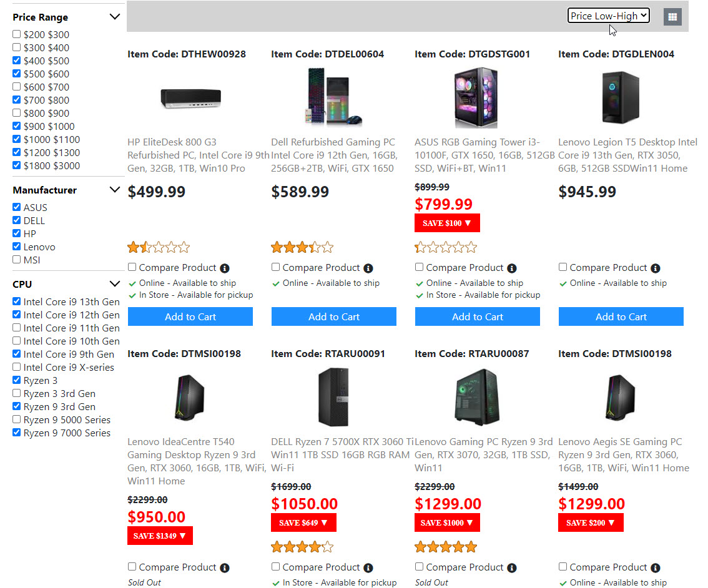Image resolution: width=708 pixels, height=588 pixels.
Task: Enable the MSI manufacturer filter
Action: pos(17,260)
